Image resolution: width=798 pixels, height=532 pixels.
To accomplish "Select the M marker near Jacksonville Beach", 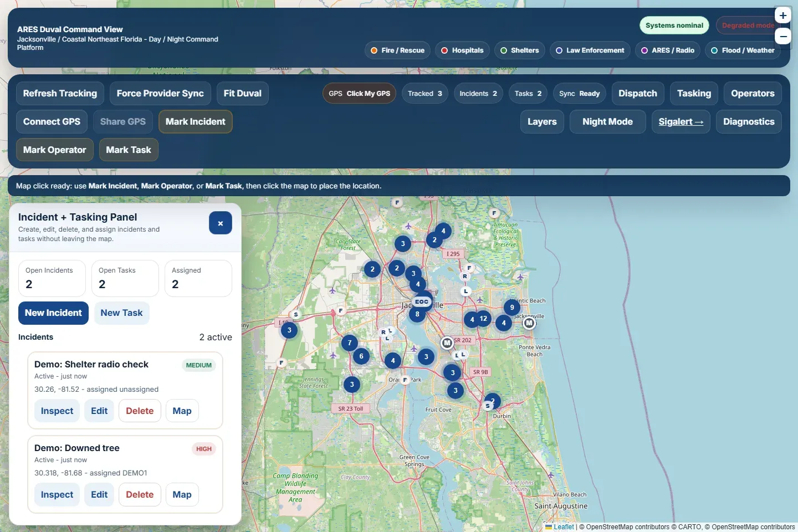I will (x=529, y=323).
